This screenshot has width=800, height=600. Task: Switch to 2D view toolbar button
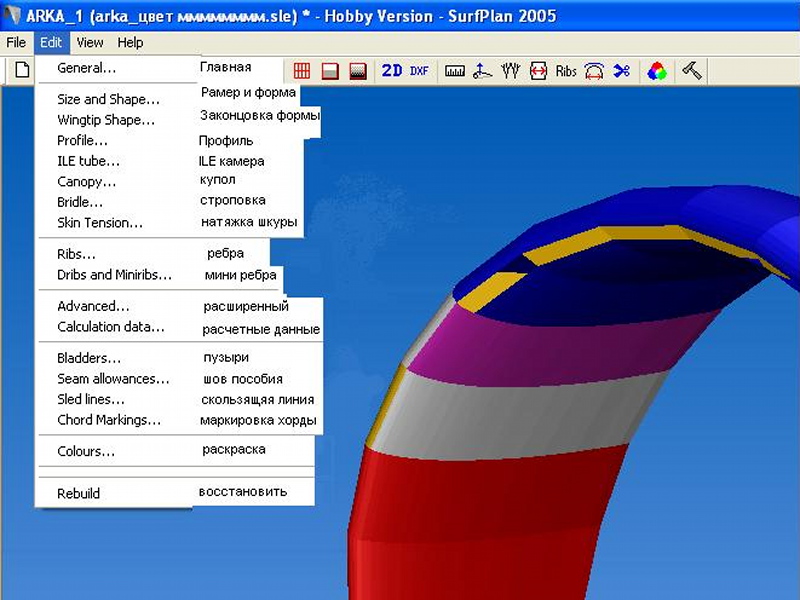pos(392,71)
